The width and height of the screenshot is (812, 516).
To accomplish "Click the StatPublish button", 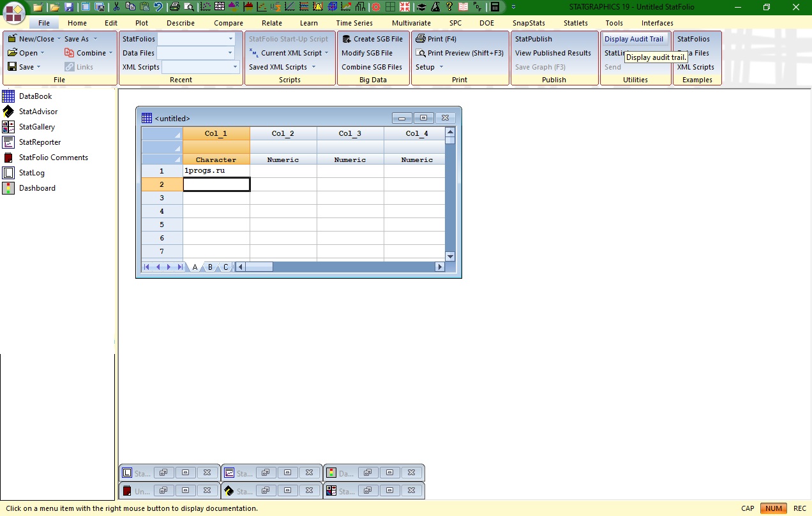I will [x=534, y=39].
